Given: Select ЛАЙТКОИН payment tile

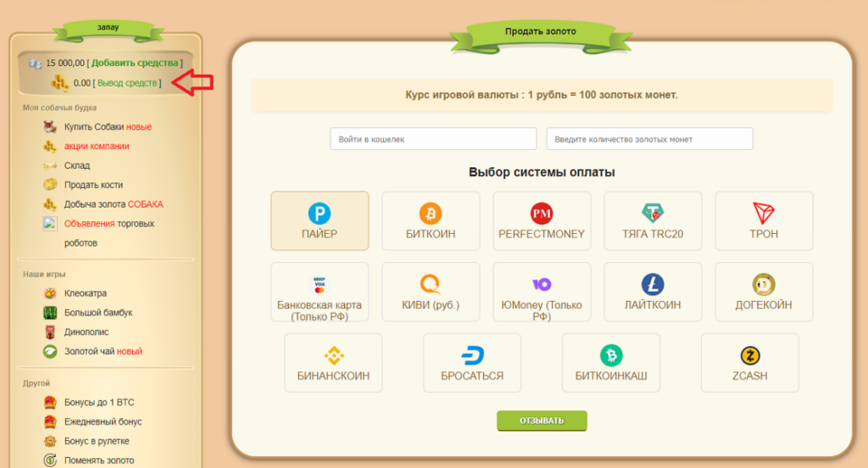Looking at the screenshot, I should [x=653, y=292].
